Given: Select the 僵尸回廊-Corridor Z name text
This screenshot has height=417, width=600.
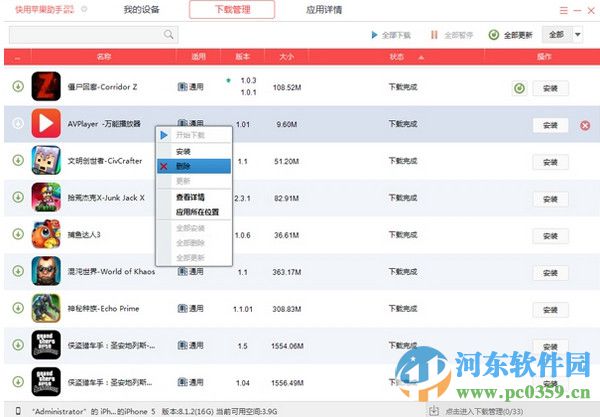Looking at the screenshot, I should click(x=102, y=87).
